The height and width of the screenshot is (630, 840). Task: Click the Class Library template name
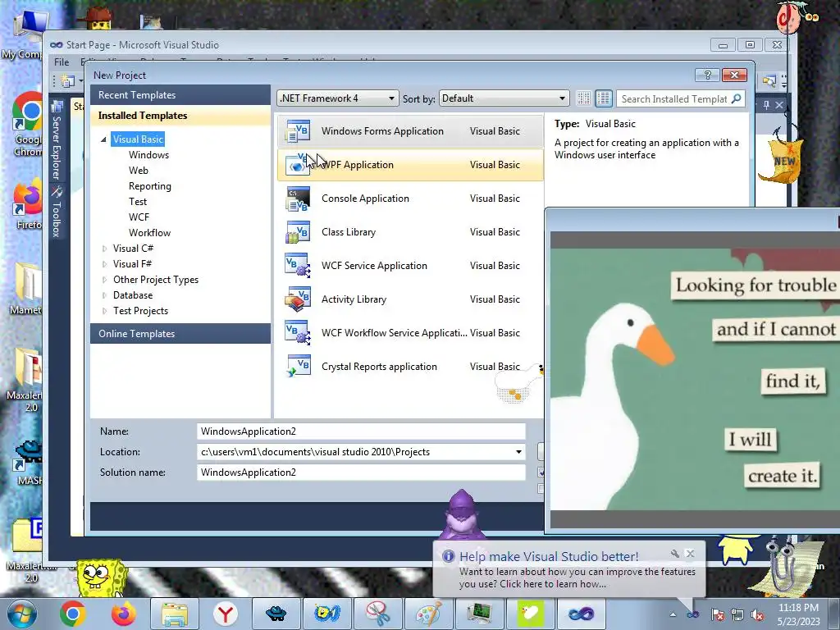click(x=349, y=232)
